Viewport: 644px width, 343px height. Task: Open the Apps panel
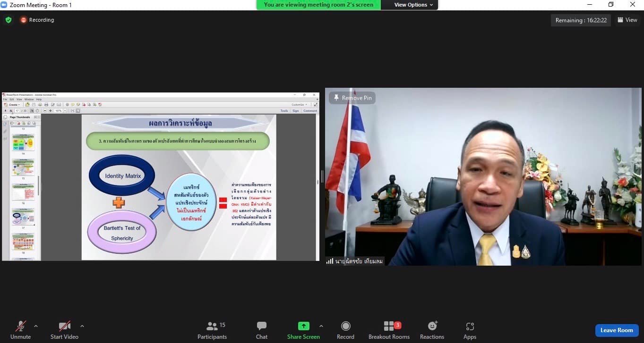[470, 326]
